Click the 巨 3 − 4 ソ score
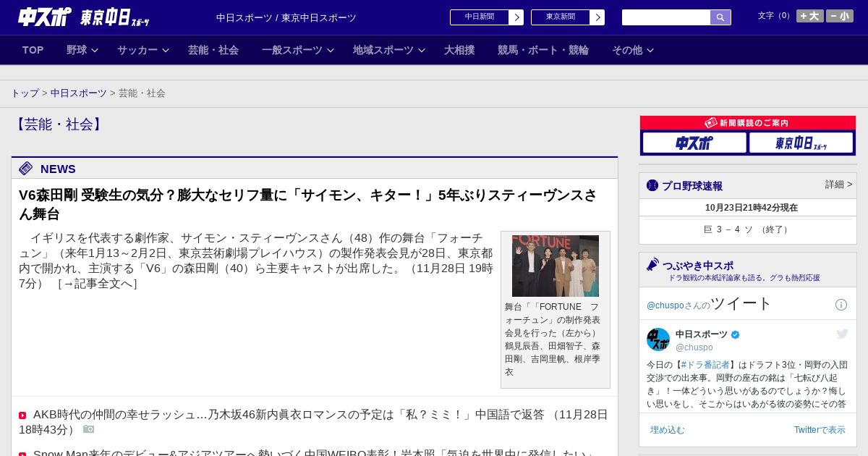This screenshot has width=868, height=456. (x=748, y=229)
